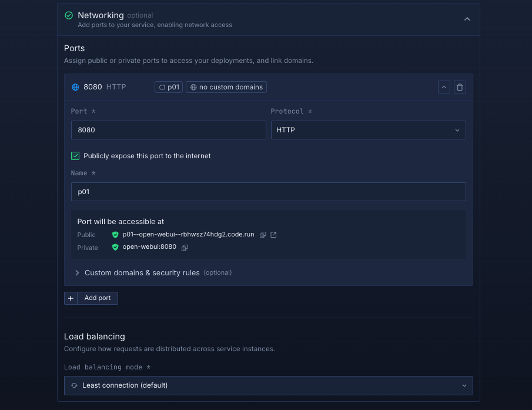
Task: Copy the public URL to clipboard
Action: point(263,235)
